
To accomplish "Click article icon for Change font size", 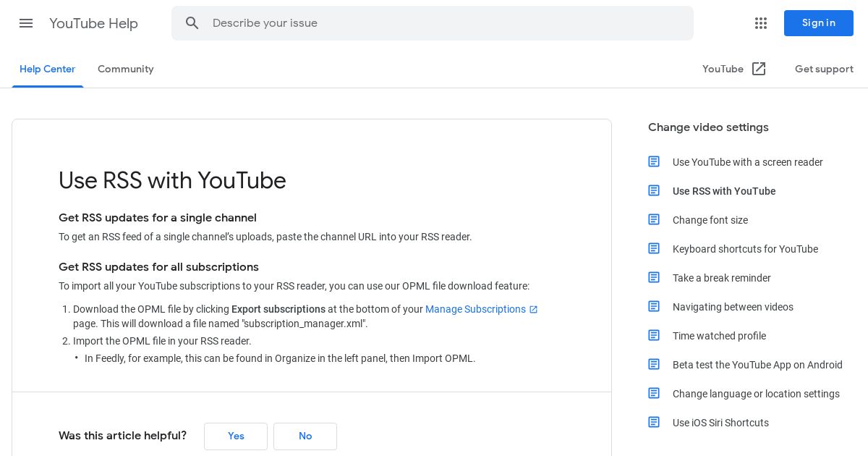I will pos(654,219).
